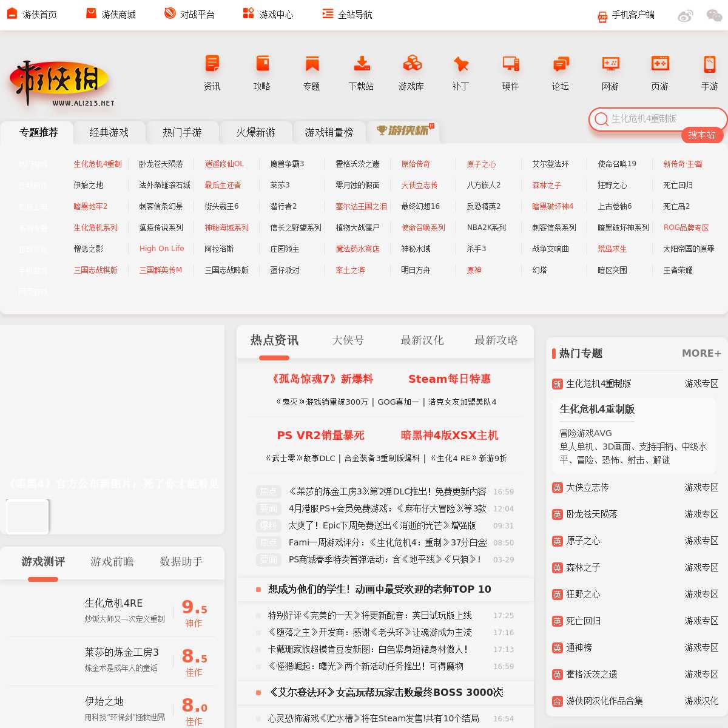Open the 专题 bookmark icon
The height and width of the screenshot is (728, 728).
[x=312, y=64]
